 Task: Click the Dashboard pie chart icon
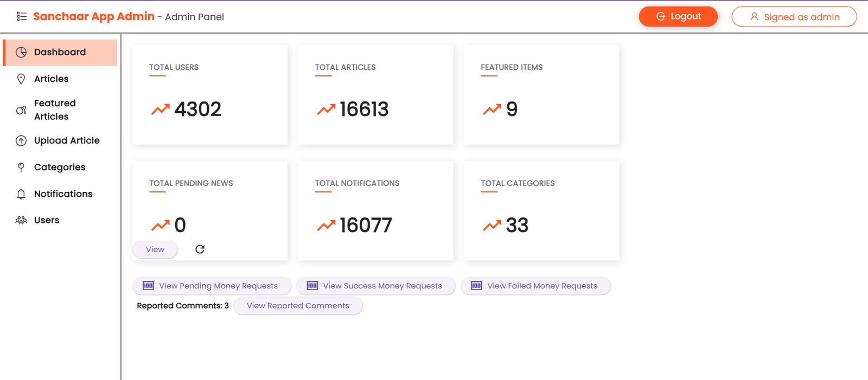[x=21, y=52]
